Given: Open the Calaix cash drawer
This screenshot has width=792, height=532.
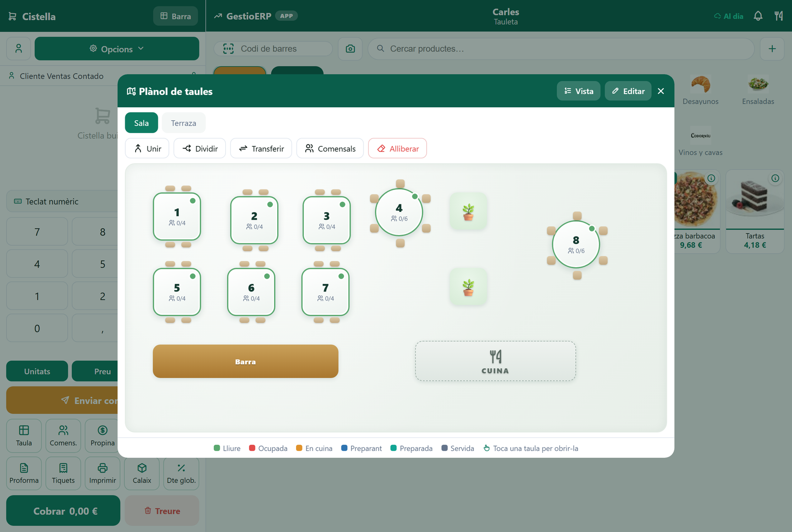Looking at the screenshot, I should [x=142, y=473].
